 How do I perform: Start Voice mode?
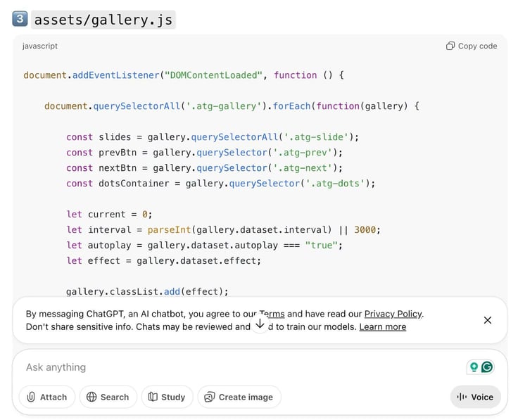[x=475, y=397]
